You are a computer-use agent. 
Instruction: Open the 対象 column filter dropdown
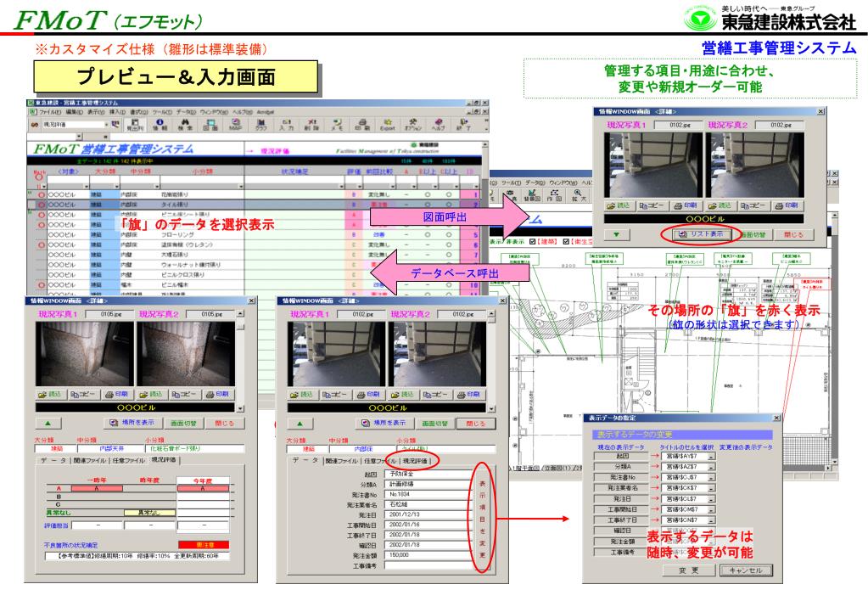click(86, 186)
